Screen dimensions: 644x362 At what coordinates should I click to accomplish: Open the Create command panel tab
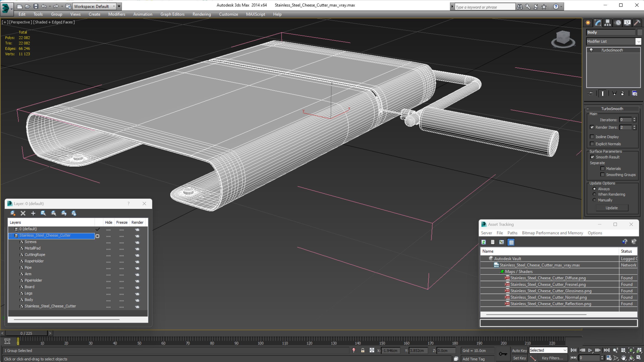(588, 23)
